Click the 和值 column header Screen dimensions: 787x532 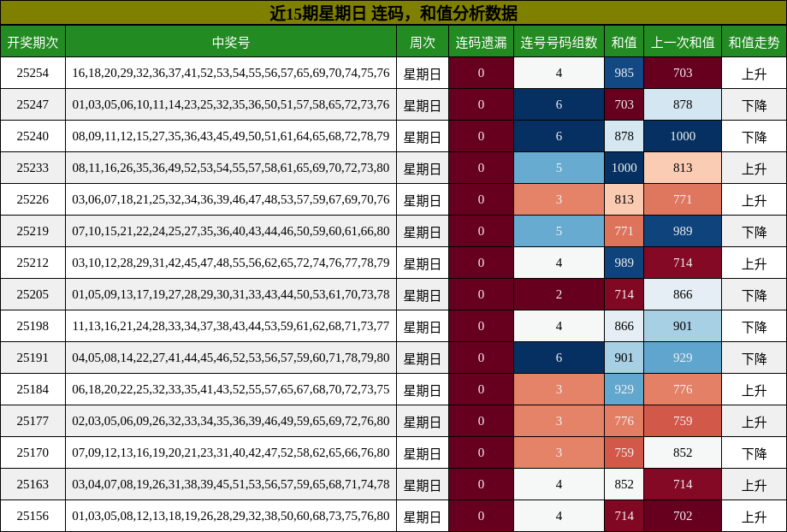tap(624, 42)
